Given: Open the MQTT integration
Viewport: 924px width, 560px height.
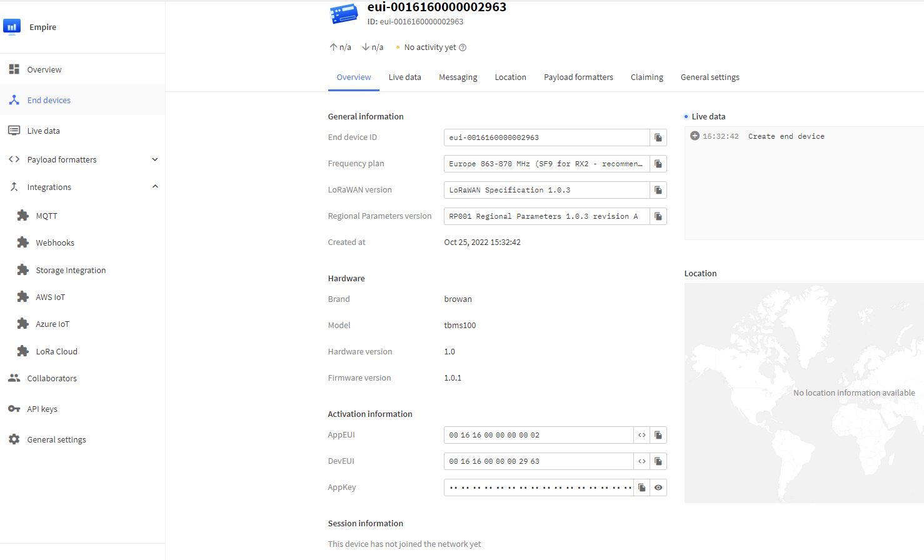Looking at the screenshot, I should (x=46, y=216).
